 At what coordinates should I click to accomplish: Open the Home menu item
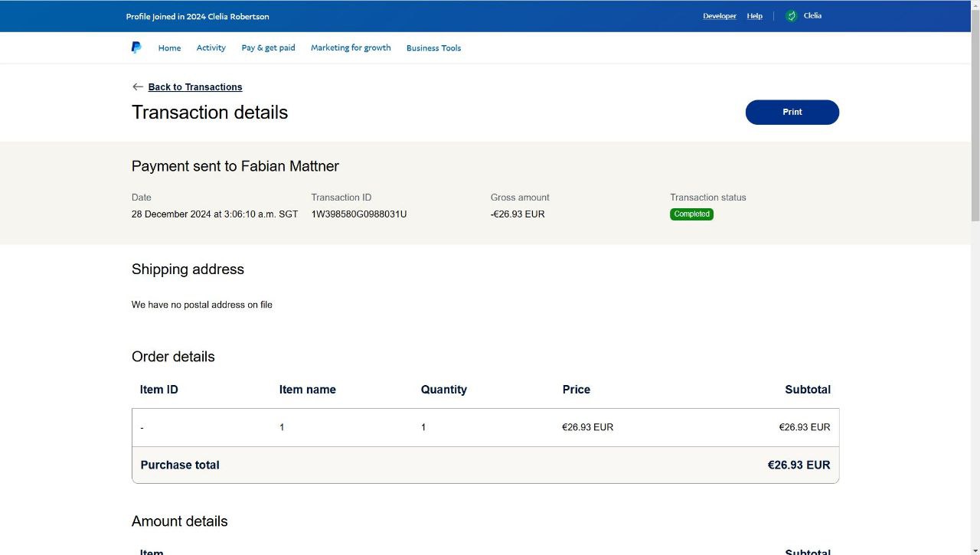[x=169, y=48]
